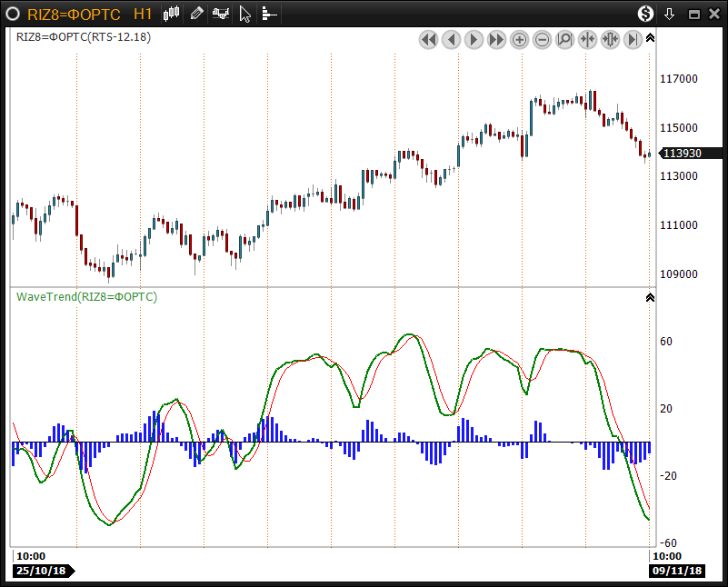
Task: Click the RIZ8=ФОРТС symbol title
Action: 73,14
